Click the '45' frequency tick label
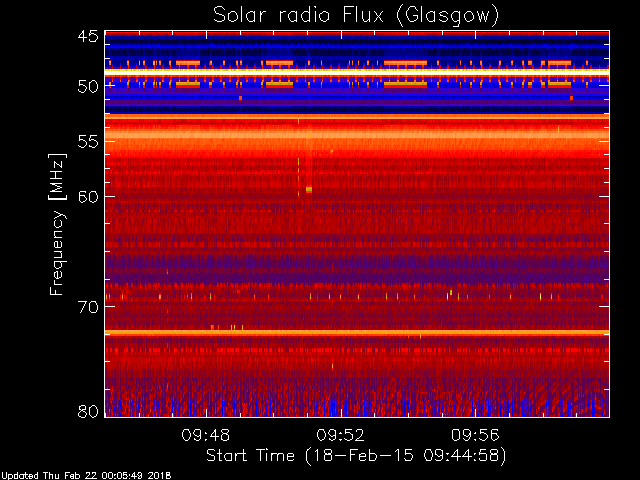 [88, 36]
